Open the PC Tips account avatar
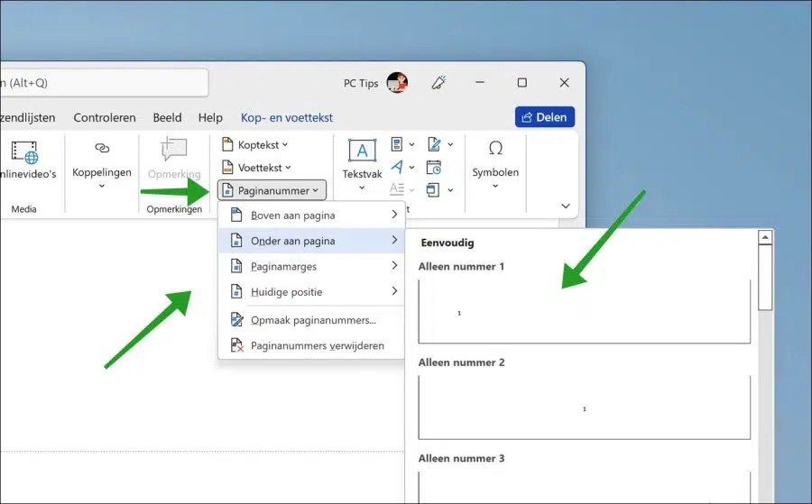Image resolution: width=812 pixels, height=504 pixels. click(x=397, y=83)
